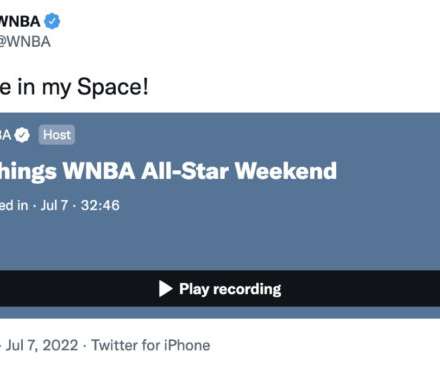The height and width of the screenshot is (367, 440).
Task: Click the 32:46 recording duration
Action: [x=100, y=205]
